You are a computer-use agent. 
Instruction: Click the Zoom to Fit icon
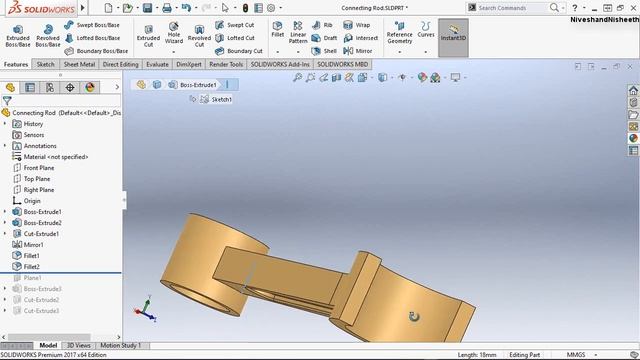coord(298,77)
